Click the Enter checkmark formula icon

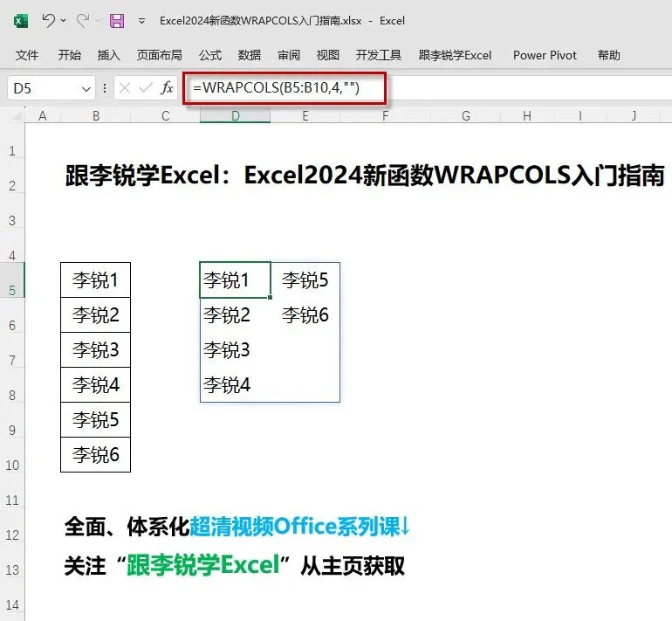pos(146,88)
